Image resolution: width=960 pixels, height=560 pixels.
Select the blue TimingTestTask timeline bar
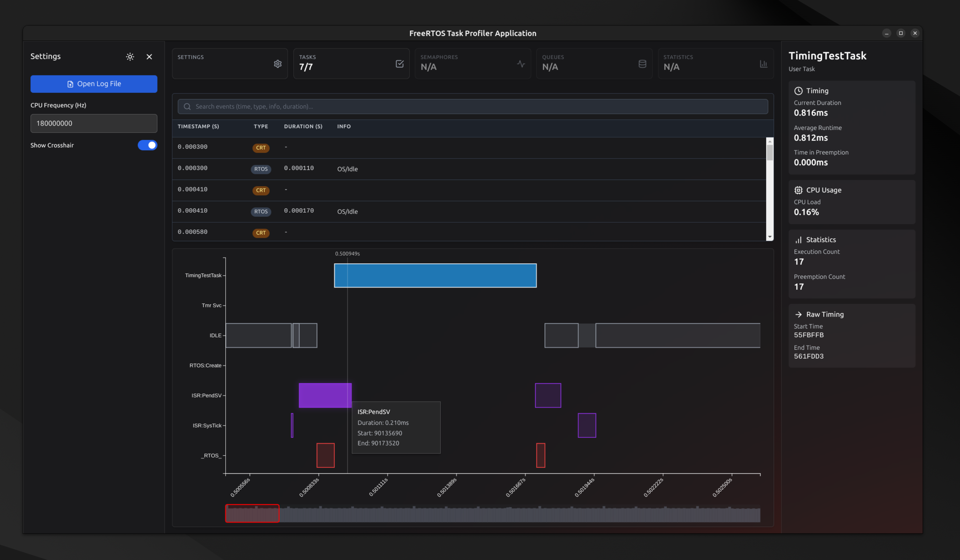click(x=435, y=275)
